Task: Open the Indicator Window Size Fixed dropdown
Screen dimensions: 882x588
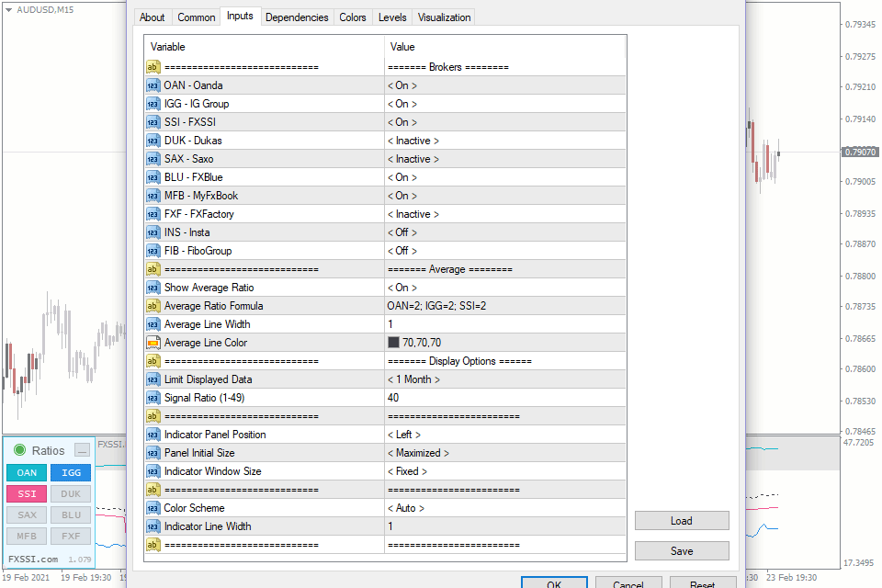Action: (505, 471)
